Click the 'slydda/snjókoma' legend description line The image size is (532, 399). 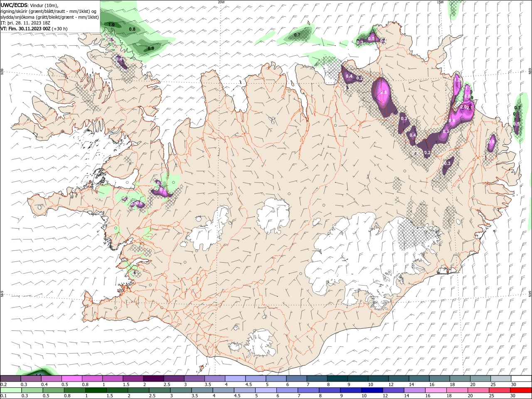[x=49, y=17]
